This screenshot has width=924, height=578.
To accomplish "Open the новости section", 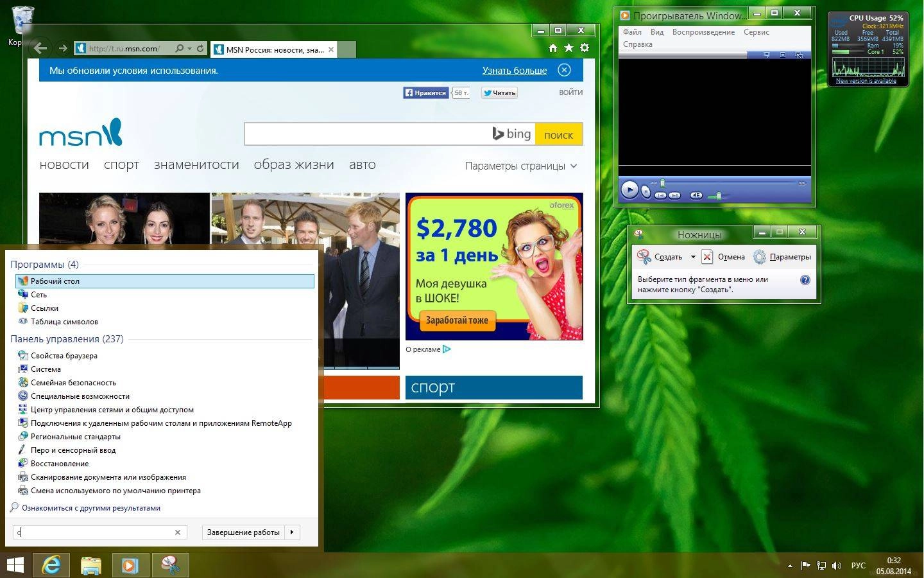I will (x=64, y=164).
